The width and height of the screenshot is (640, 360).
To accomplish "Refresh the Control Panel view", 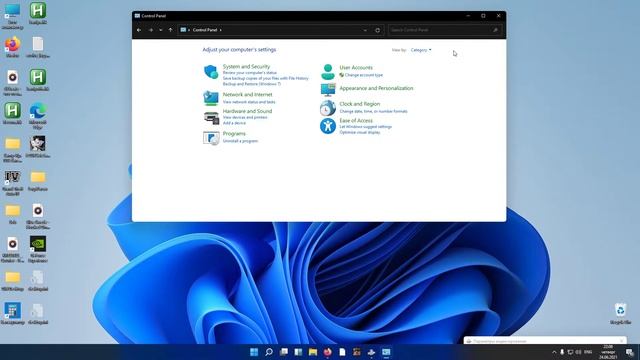I will click(x=378, y=30).
